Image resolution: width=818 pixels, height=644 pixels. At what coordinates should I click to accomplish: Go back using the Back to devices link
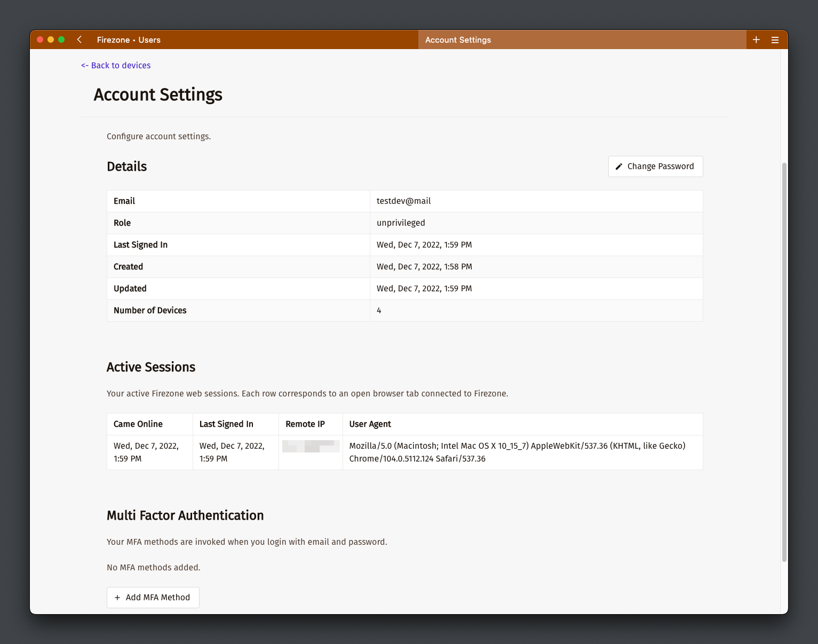tap(116, 65)
